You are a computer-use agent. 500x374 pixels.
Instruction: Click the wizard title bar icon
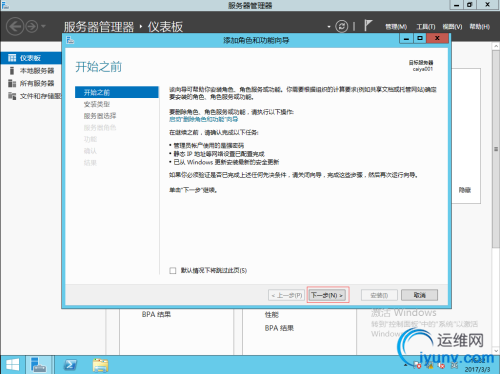point(70,40)
